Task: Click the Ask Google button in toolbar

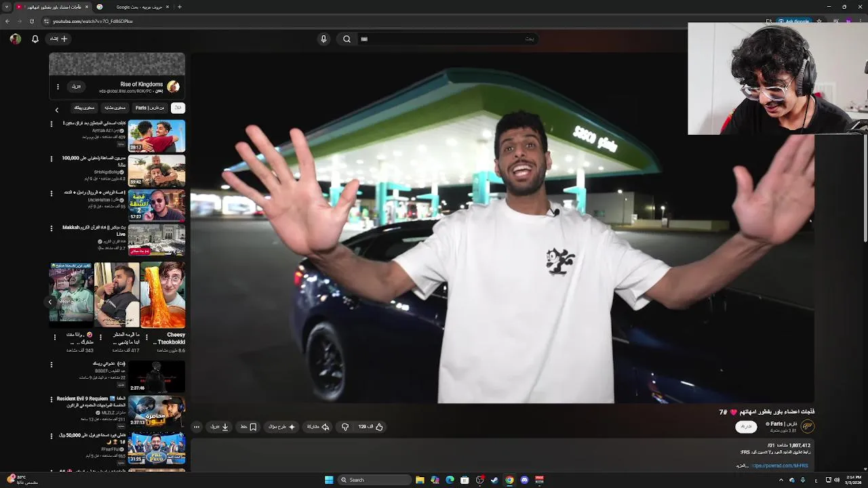Action: 794,21
